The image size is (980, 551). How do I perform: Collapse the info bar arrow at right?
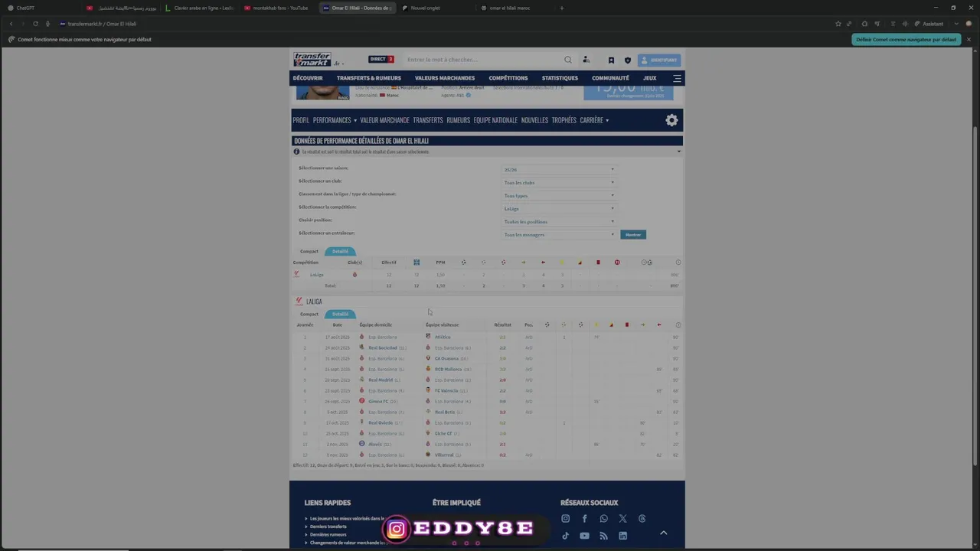click(x=678, y=152)
